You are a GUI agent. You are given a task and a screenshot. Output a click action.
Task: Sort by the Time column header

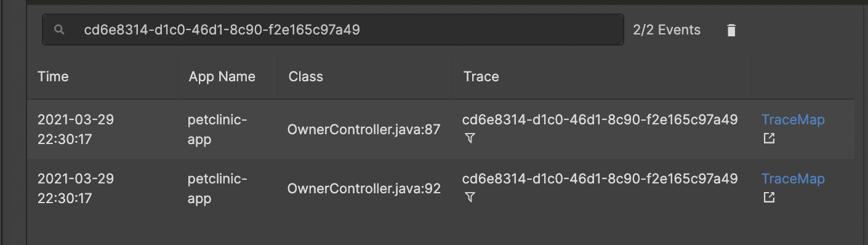pyautogui.click(x=54, y=76)
